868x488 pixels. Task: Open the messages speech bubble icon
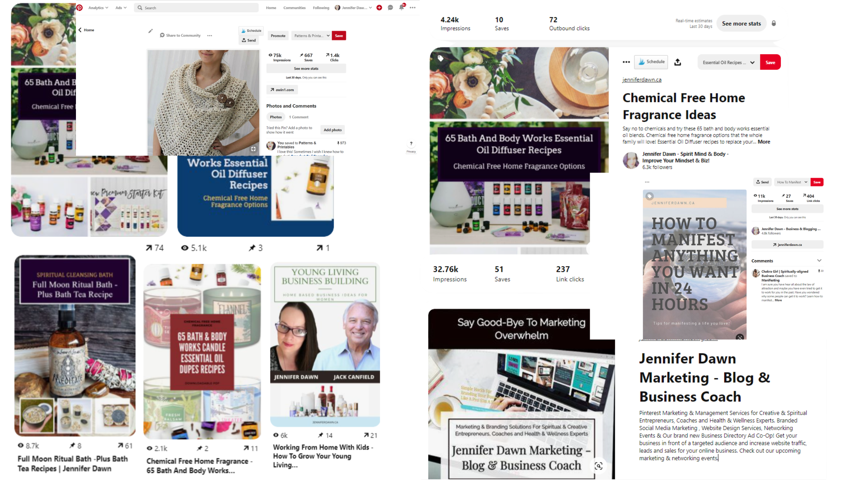pyautogui.click(x=390, y=8)
